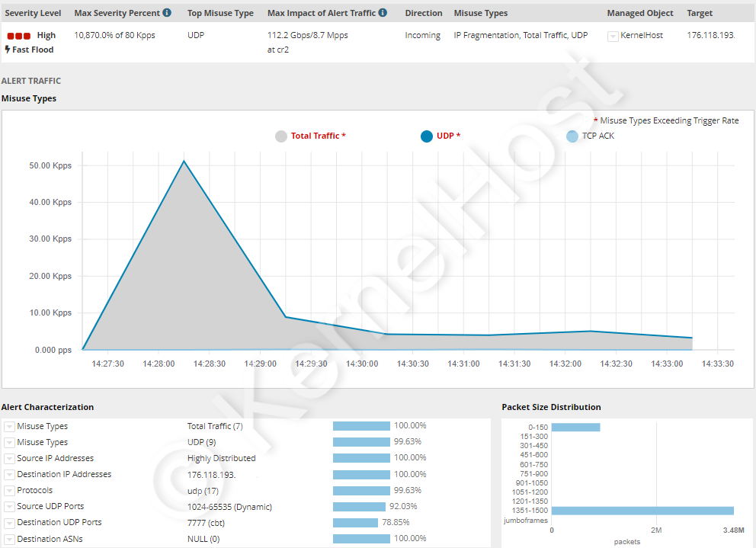This screenshot has height=548, width=756.
Task: Open the menu icon for Source IP Addresses
Action: 9,459
